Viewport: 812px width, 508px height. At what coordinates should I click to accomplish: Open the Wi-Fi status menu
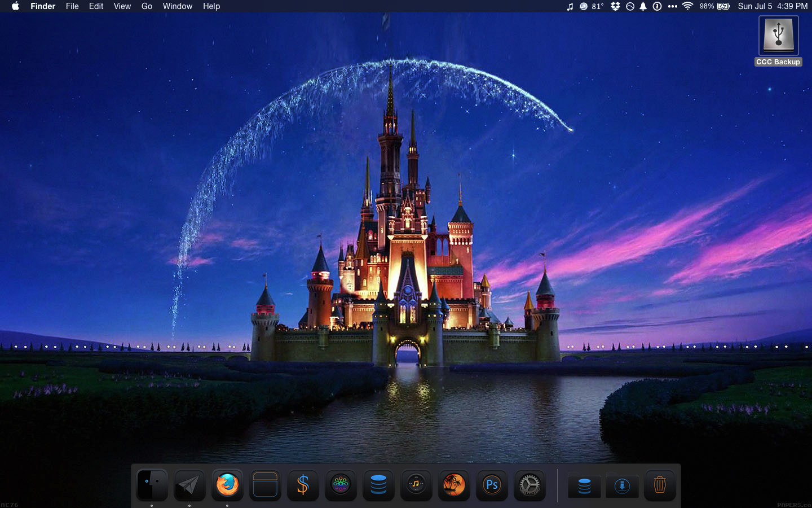pyautogui.click(x=687, y=6)
